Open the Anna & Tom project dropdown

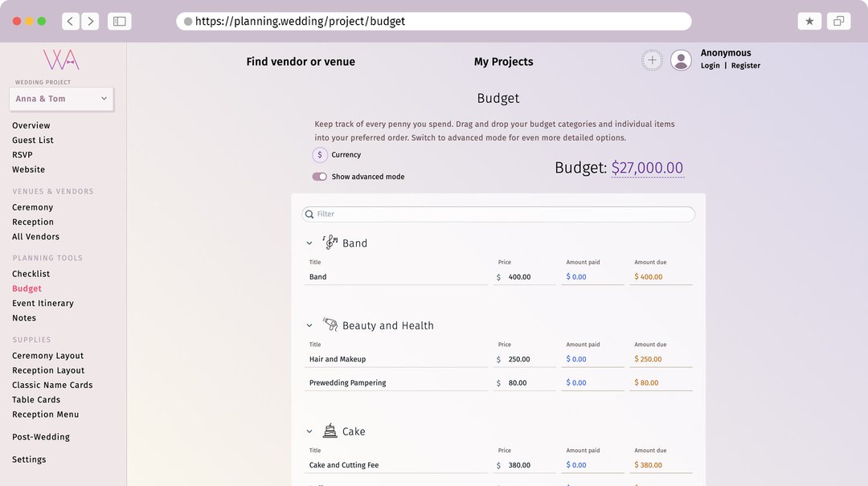pos(62,97)
